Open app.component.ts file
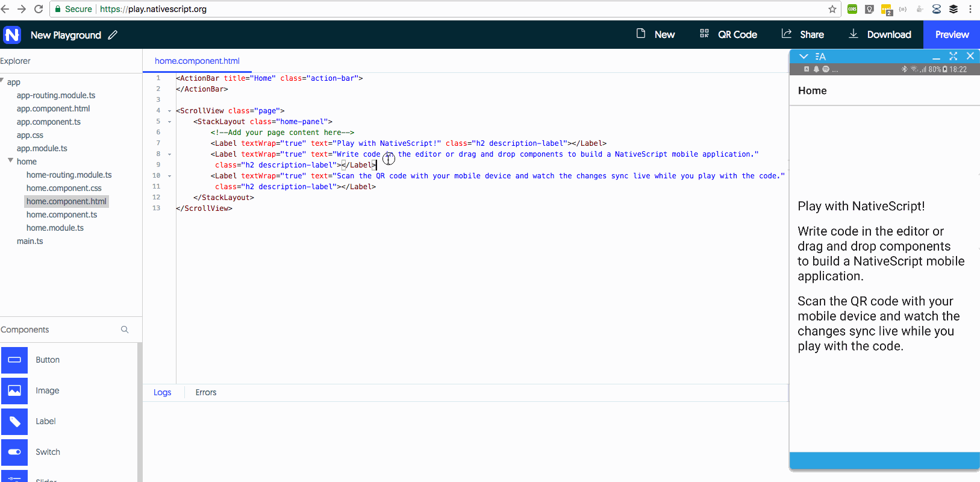This screenshot has width=980, height=482. (x=49, y=122)
